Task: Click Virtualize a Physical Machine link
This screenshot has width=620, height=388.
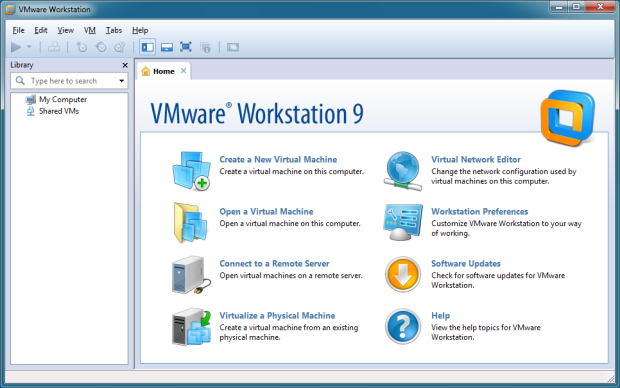Action: pos(277,316)
